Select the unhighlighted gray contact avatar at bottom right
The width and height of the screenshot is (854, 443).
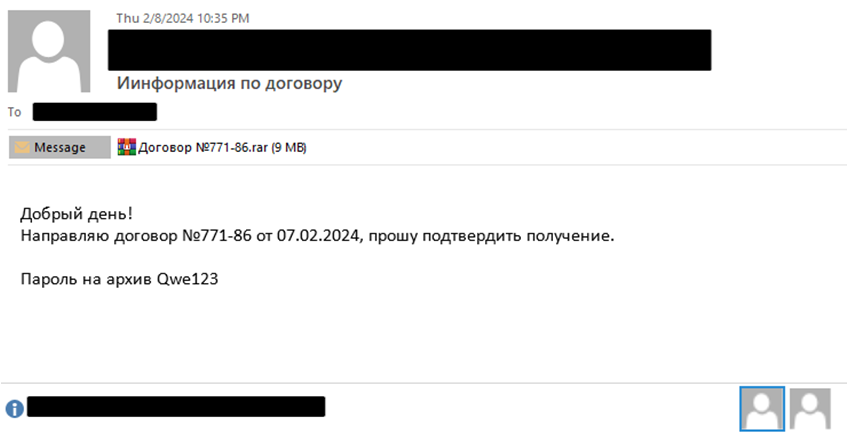tap(811, 408)
